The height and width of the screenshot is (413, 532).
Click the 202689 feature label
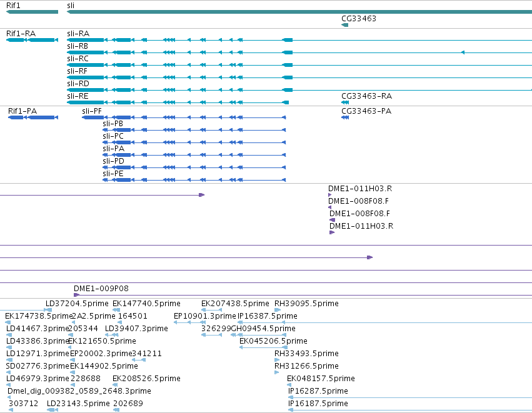pyautogui.click(x=128, y=404)
